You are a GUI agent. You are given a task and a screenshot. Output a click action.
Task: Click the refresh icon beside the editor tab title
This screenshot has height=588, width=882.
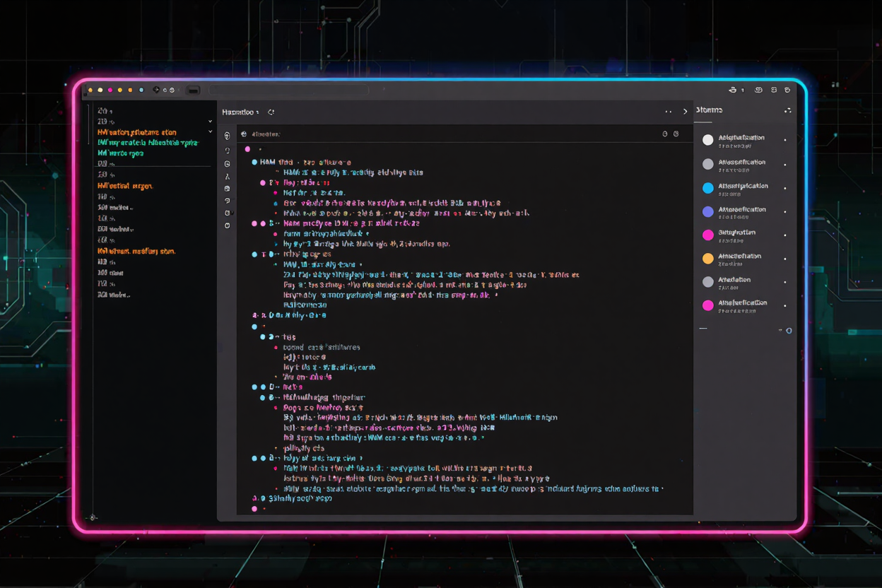(x=271, y=112)
